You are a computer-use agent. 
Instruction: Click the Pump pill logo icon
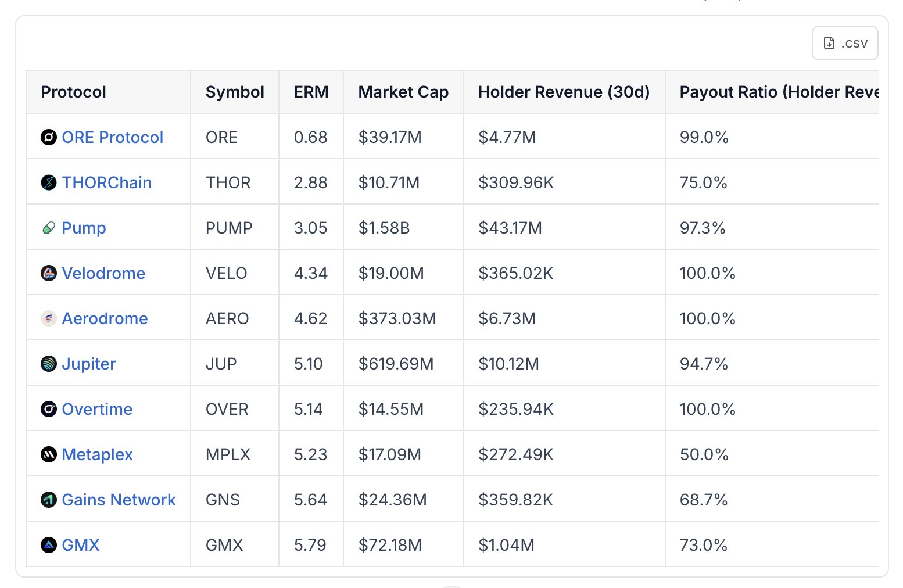(x=49, y=228)
